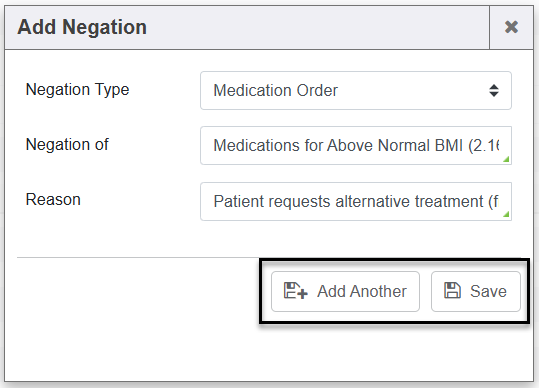539x388 pixels.
Task: Click the horizontal divider above the buttons
Action: 138,257
